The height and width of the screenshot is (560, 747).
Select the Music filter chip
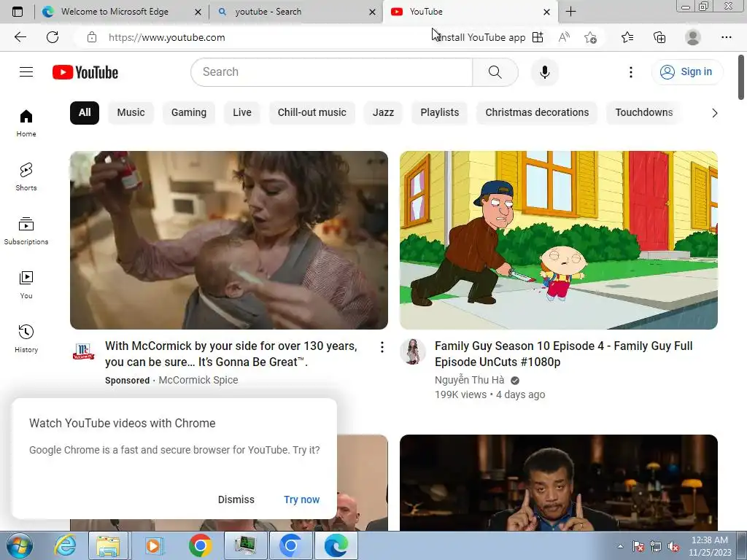pyautogui.click(x=131, y=113)
